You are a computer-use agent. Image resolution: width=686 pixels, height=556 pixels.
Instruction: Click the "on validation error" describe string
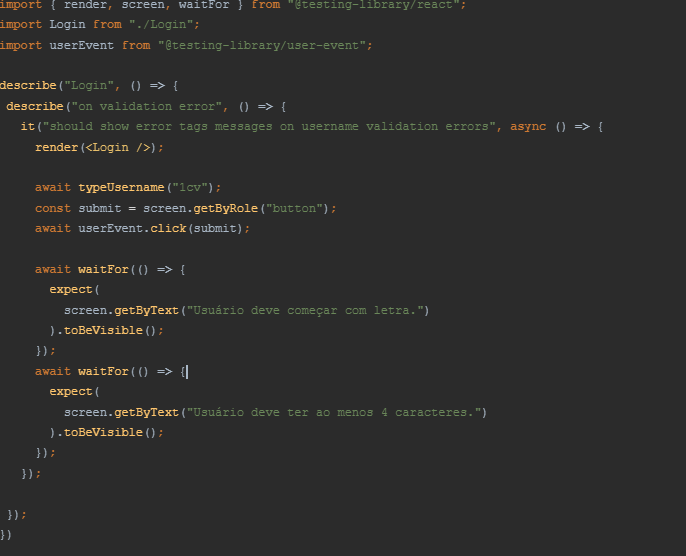coord(147,107)
